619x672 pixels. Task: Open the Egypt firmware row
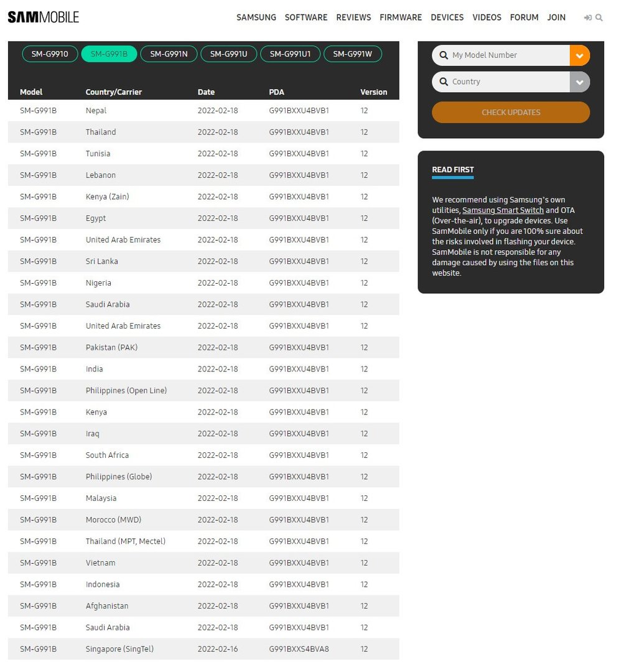pos(203,218)
